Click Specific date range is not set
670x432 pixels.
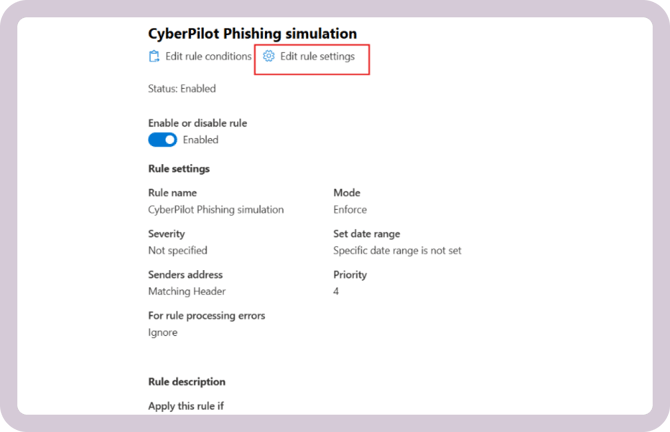click(397, 251)
